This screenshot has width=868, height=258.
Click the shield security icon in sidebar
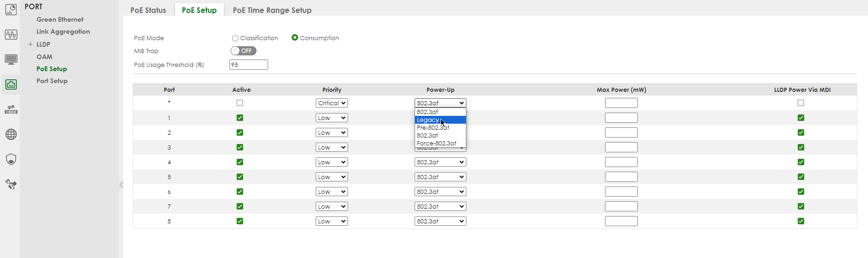coord(11,159)
